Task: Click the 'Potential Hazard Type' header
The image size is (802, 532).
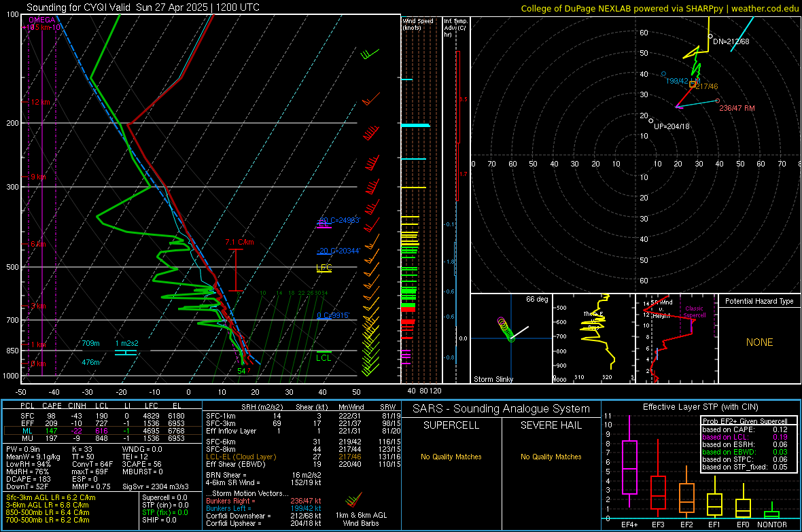Action: (759, 301)
